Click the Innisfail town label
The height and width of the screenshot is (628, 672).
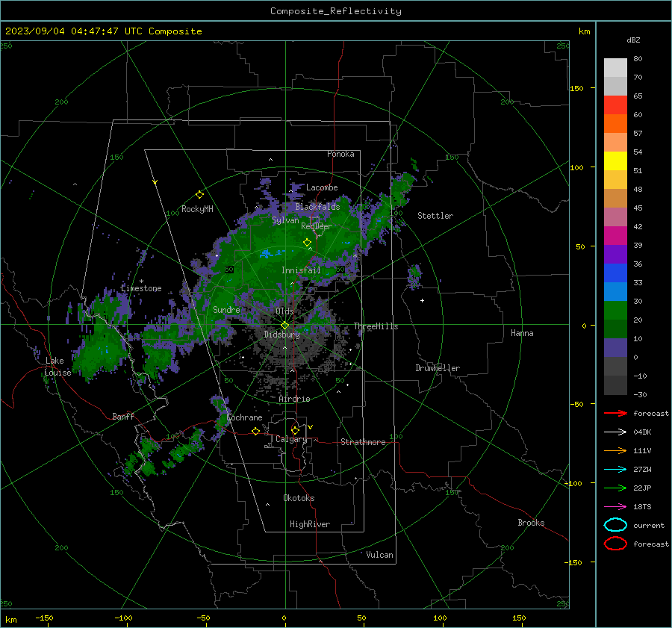click(x=301, y=270)
